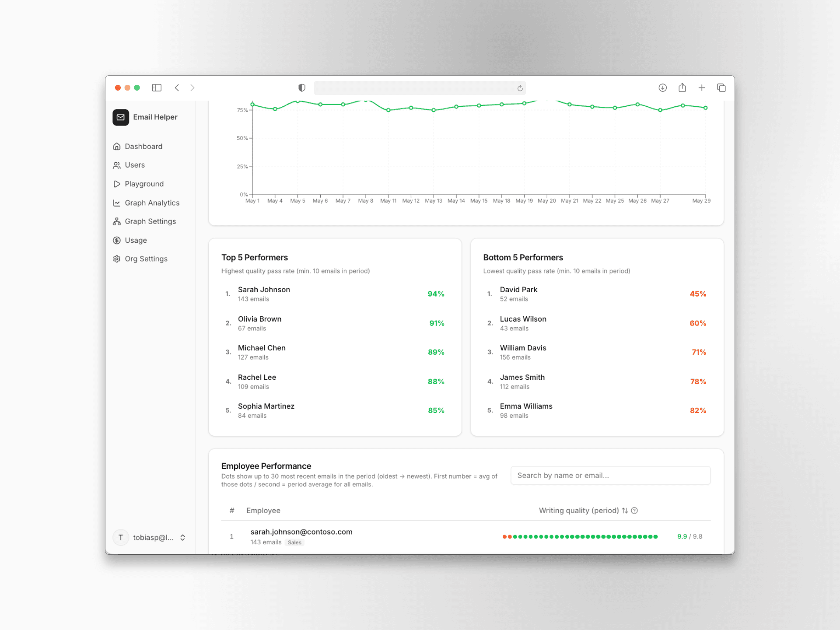Select William Davis performer row
The height and width of the screenshot is (630, 840).
point(597,352)
